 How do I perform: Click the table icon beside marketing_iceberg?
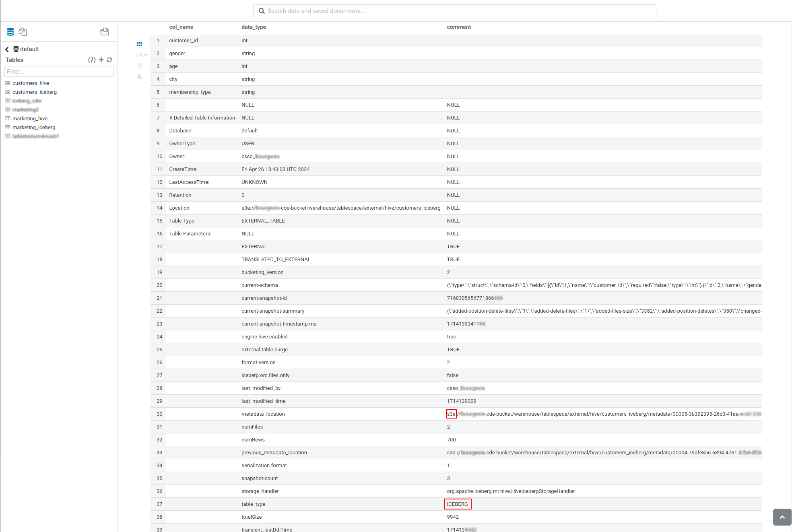[8, 127]
